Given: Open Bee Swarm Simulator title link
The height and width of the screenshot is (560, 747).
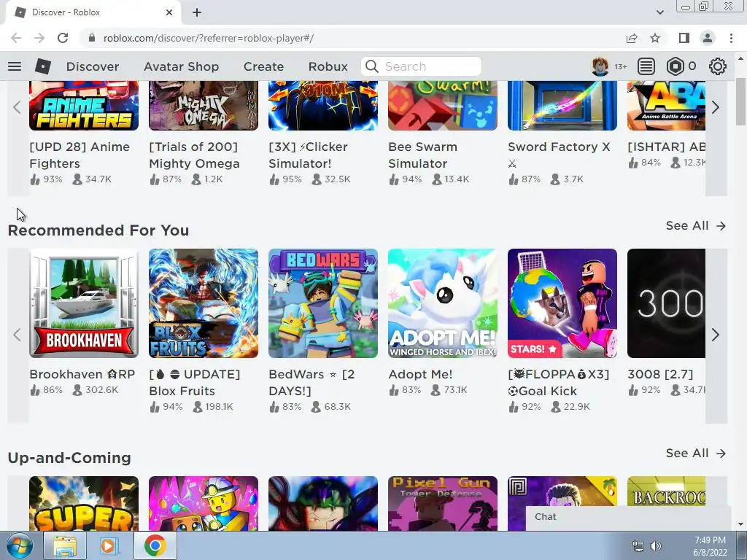Looking at the screenshot, I should pyautogui.click(x=422, y=155).
